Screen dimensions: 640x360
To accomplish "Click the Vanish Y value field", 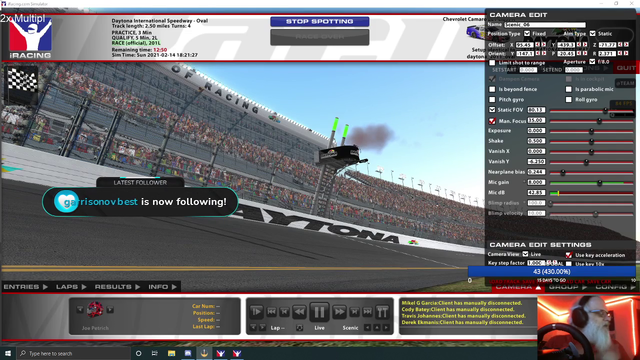I will point(536,162).
